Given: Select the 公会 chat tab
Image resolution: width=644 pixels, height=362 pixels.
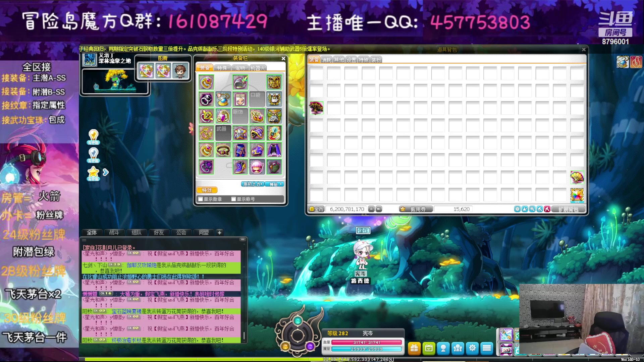Looking at the screenshot, I should 181,232.
